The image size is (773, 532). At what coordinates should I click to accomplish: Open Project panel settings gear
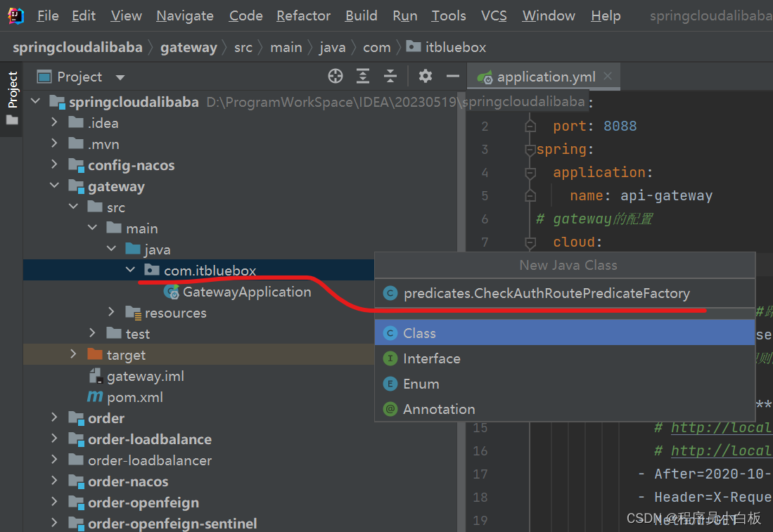pyautogui.click(x=425, y=77)
